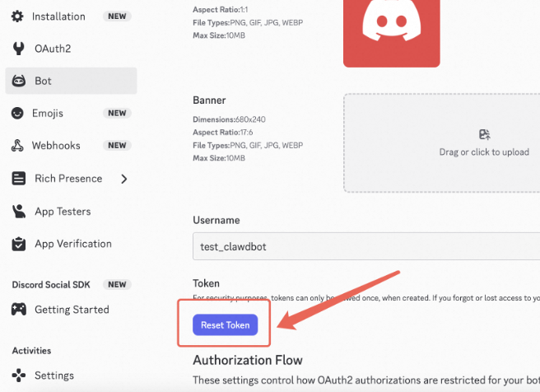The image size is (540, 392).
Task: Click the Rich Presence document icon
Action: 19,179
